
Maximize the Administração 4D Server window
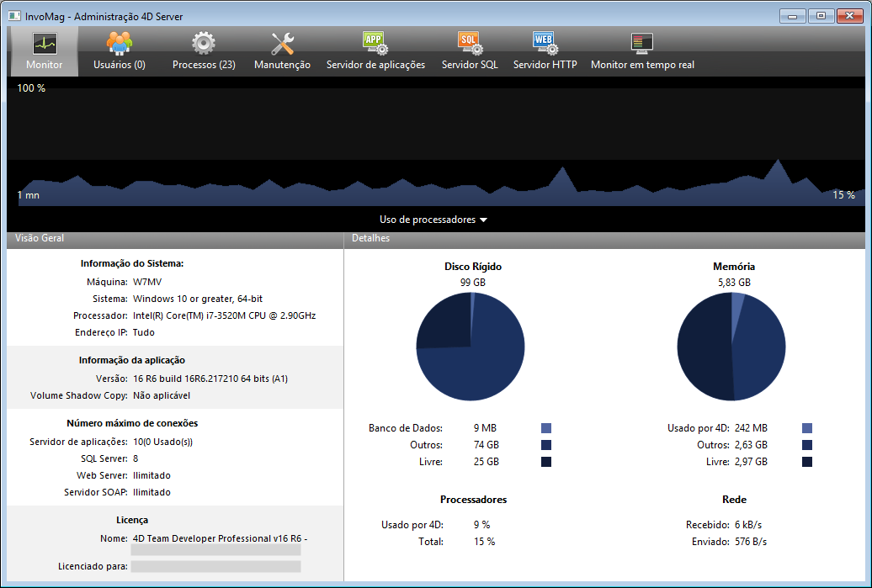point(821,15)
